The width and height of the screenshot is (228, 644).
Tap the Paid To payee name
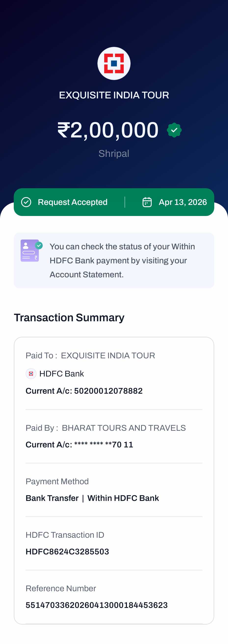click(x=108, y=355)
